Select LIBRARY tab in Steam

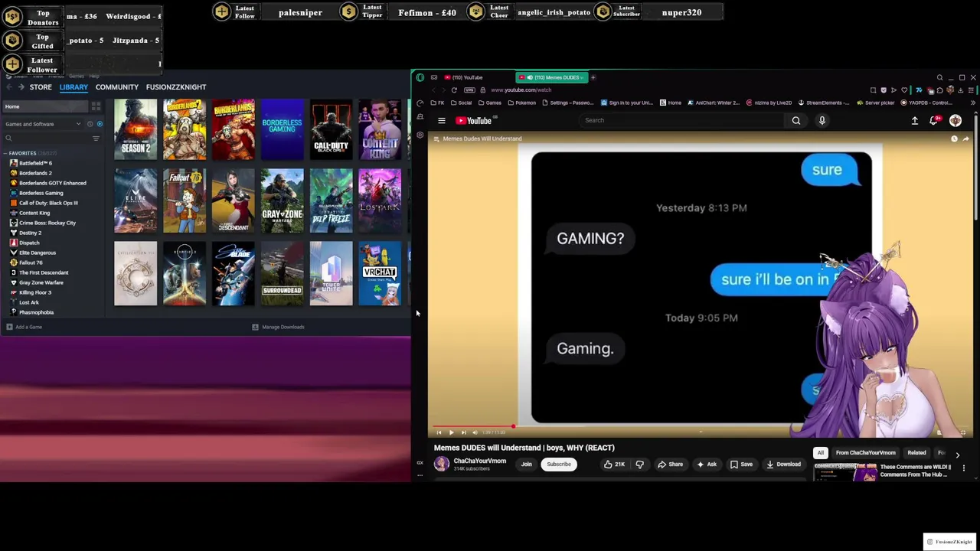[x=73, y=87]
